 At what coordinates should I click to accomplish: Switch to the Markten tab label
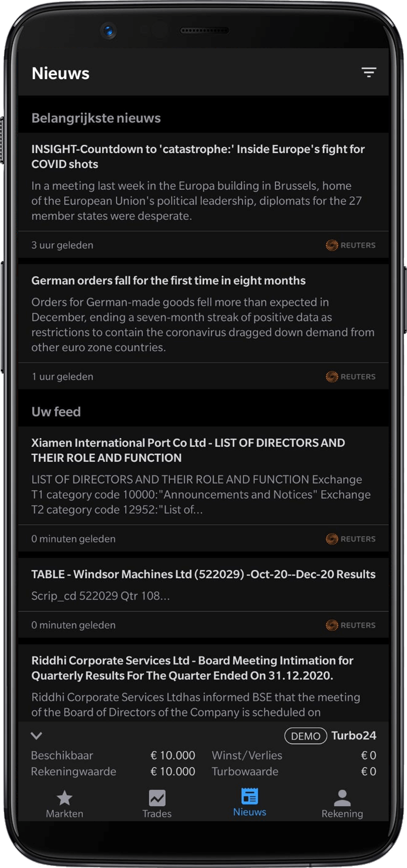[65, 814]
